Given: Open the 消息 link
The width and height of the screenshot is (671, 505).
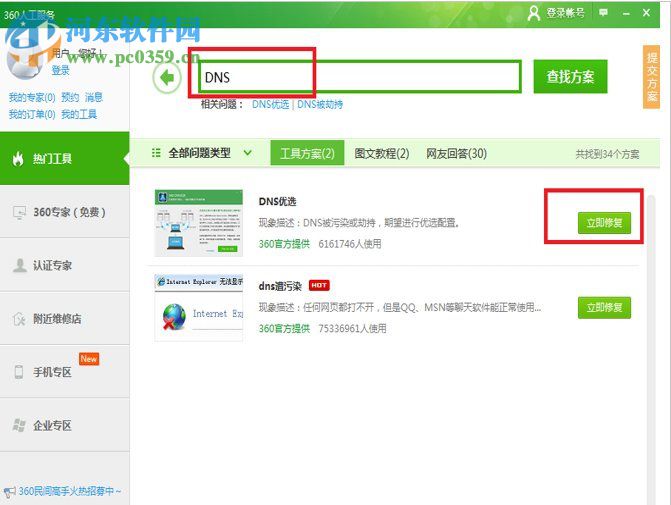Looking at the screenshot, I should pos(94,98).
